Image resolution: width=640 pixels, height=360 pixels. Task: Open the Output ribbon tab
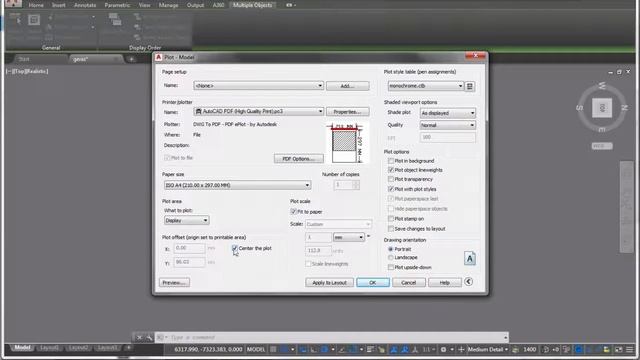tap(195, 5)
